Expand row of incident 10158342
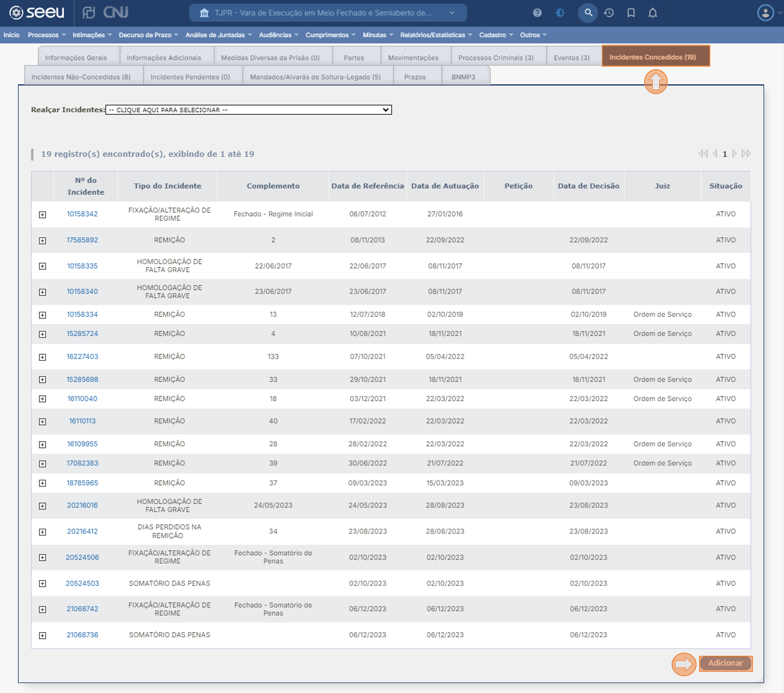The width and height of the screenshot is (784, 693). click(x=43, y=215)
